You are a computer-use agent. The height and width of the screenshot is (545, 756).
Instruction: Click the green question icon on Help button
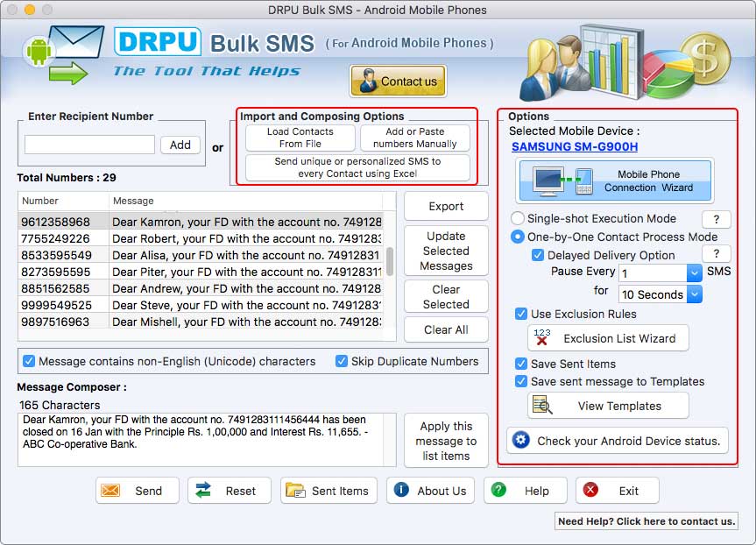[x=498, y=490]
